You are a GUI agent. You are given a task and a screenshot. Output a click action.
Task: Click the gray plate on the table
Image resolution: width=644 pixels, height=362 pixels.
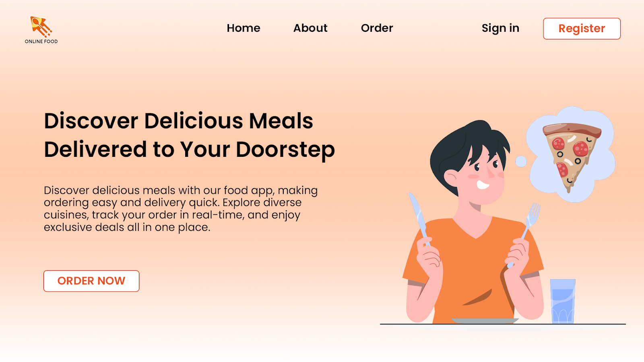(x=485, y=321)
